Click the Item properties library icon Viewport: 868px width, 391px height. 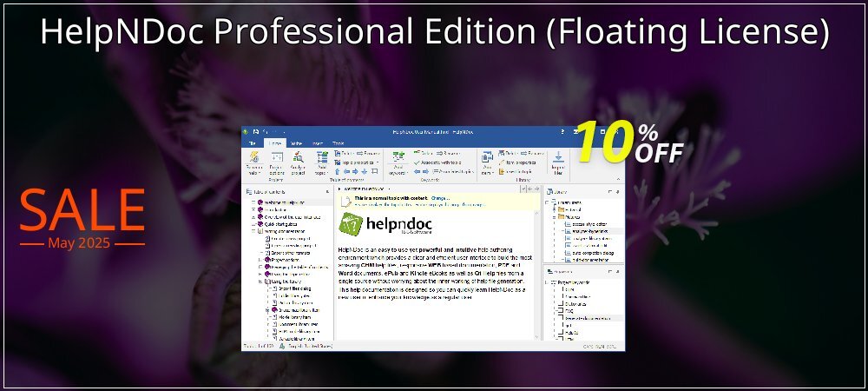click(x=502, y=162)
